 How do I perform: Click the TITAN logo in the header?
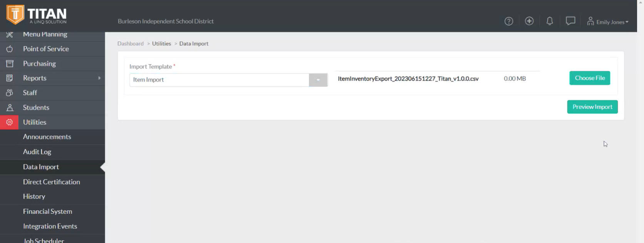pos(37,15)
